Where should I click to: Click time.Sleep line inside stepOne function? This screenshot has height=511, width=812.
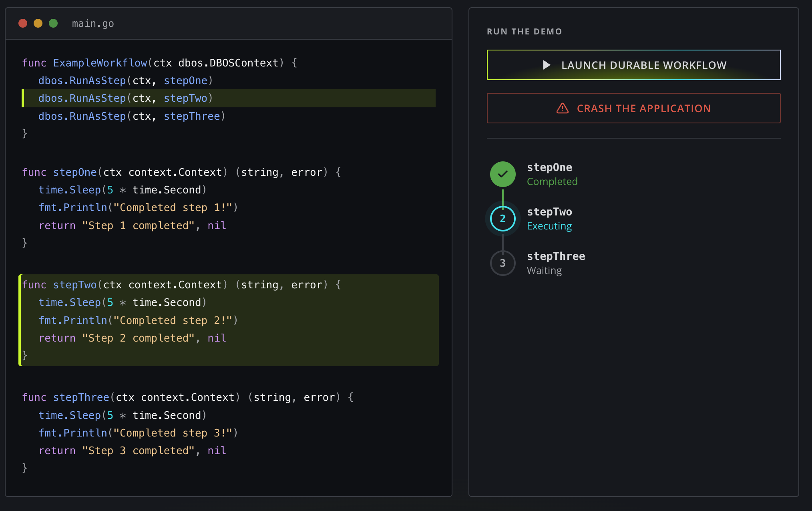tap(123, 190)
